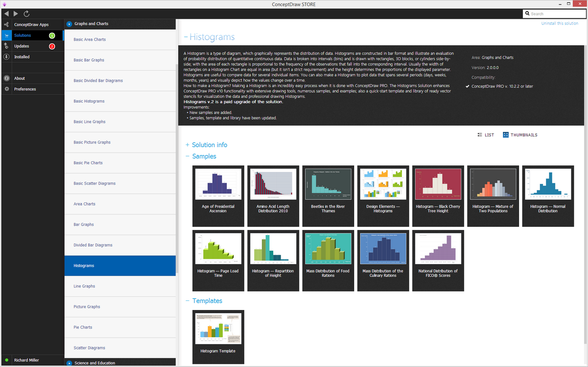Image resolution: width=588 pixels, height=367 pixels.
Task: Select Pie Charts in the list
Action: coord(120,327)
